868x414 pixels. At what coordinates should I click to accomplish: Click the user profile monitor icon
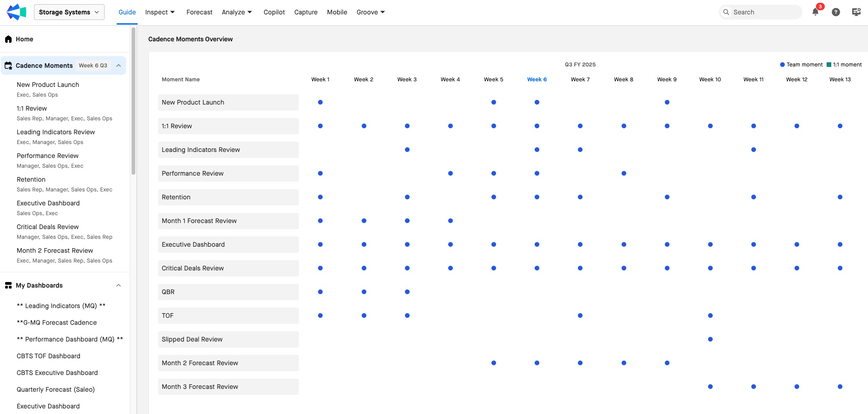[x=856, y=12]
